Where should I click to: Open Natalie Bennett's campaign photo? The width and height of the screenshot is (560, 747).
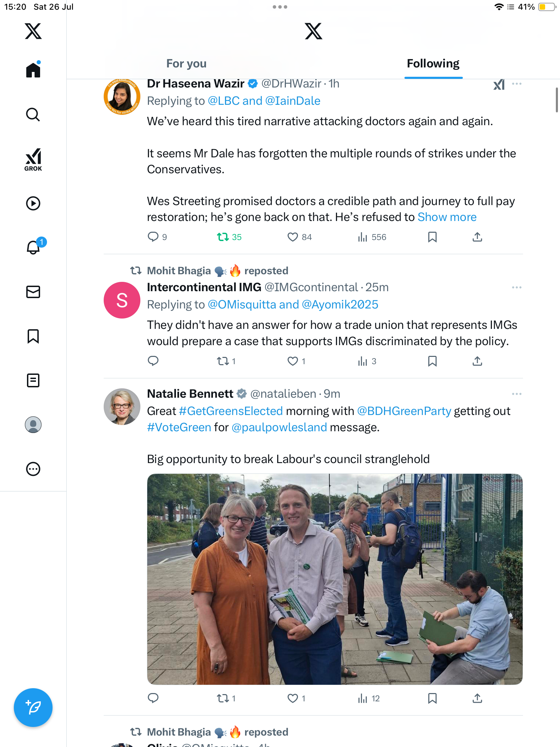pyautogui.click(x=335, y=579)
